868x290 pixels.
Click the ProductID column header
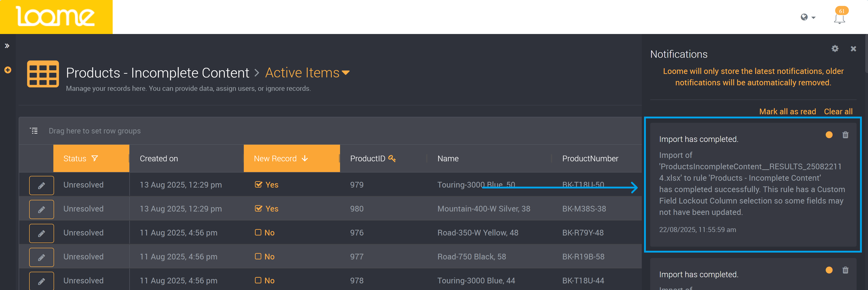(x=368, y=159)
